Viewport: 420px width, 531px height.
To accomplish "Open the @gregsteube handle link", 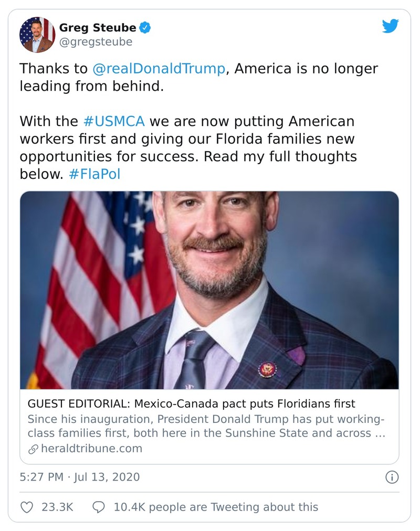I will (96, 42).
